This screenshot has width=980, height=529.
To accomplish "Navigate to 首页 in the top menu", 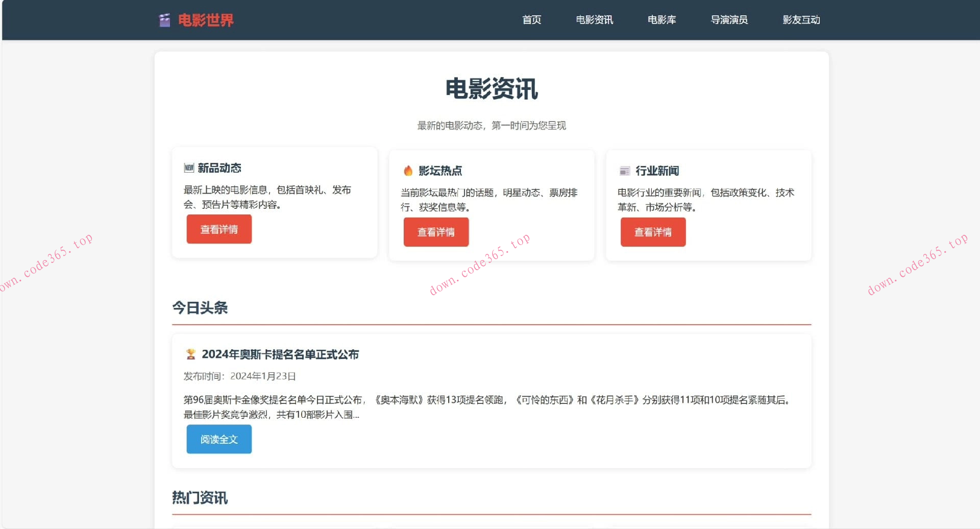I will click(x=532, y=19).
